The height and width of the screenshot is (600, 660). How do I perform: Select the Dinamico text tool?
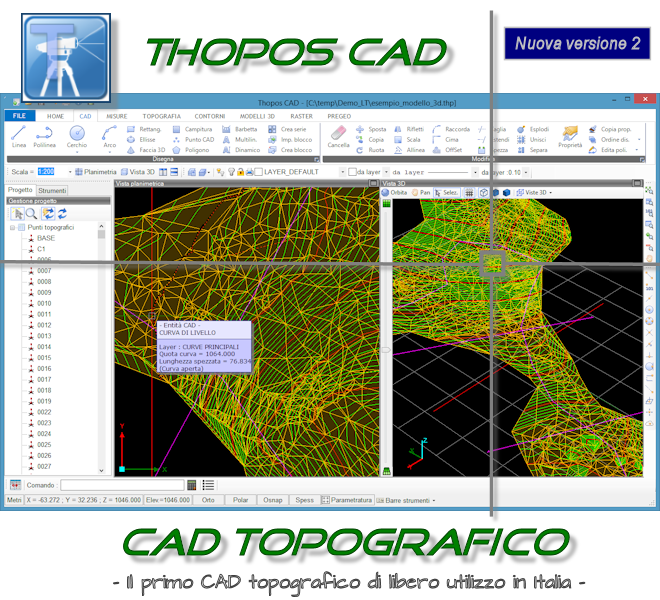point(241,150)
